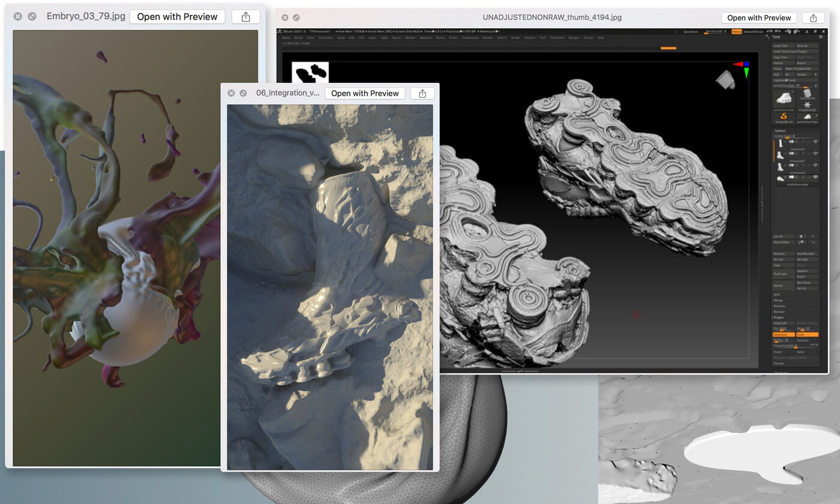Select the PolyMesh3D star tool icon

[x=808, y=106]
